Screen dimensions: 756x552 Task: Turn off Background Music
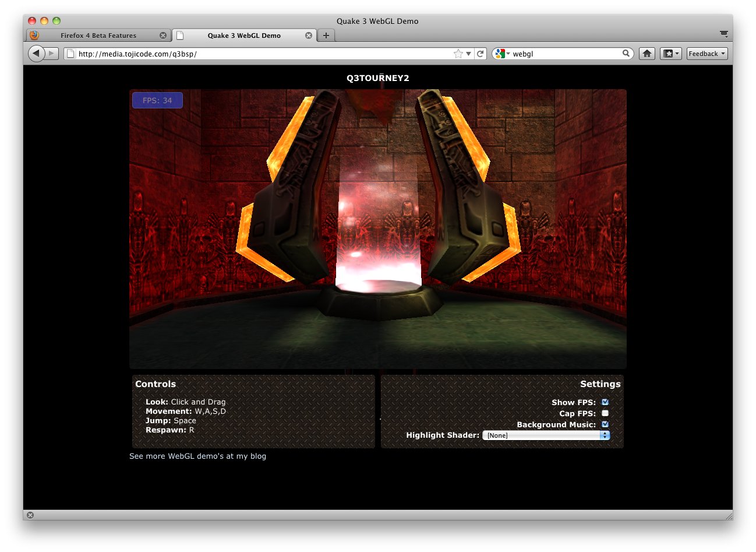[605, 424]
